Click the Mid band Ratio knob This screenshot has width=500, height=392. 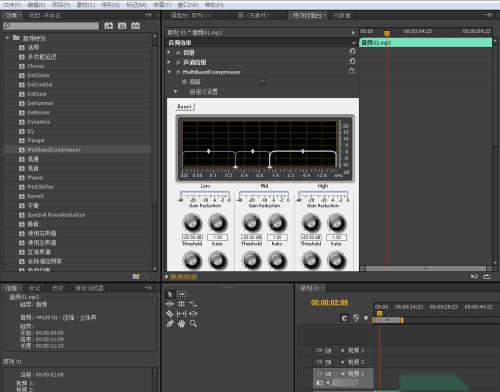277,223
